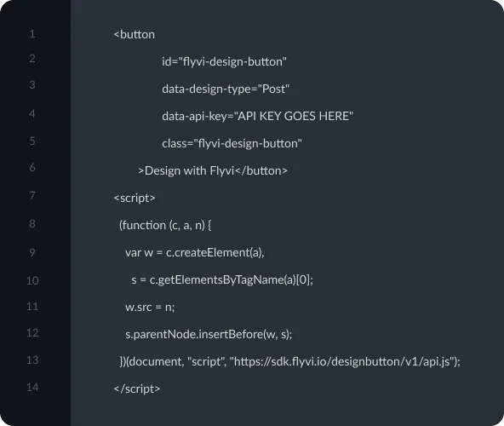The width and height of the screenshot is (504, 426).
Task: Click the w.src = n; statement
Action: (150, 308)
